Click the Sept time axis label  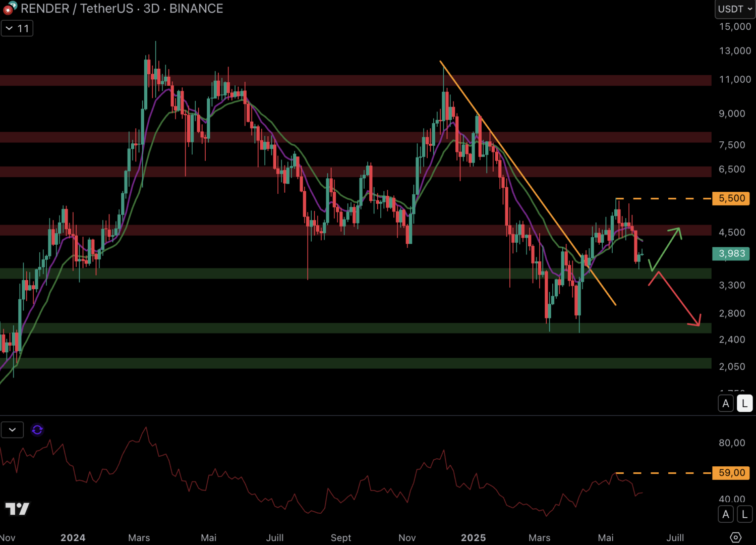341,537
